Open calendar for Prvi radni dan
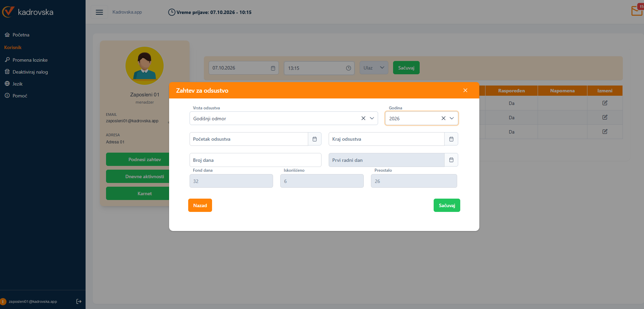The height and width of the screenshot is (309, 644). (x=451, y=160)
